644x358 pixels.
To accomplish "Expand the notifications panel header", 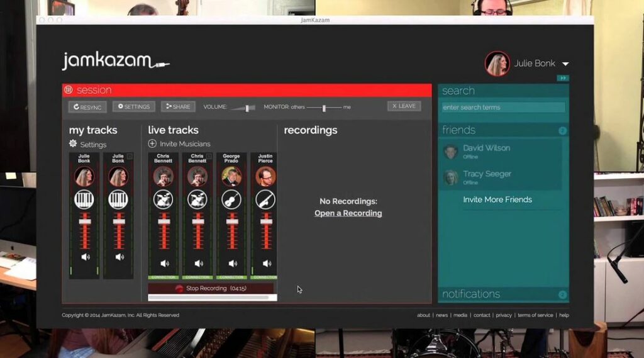I will coord(503,294).
